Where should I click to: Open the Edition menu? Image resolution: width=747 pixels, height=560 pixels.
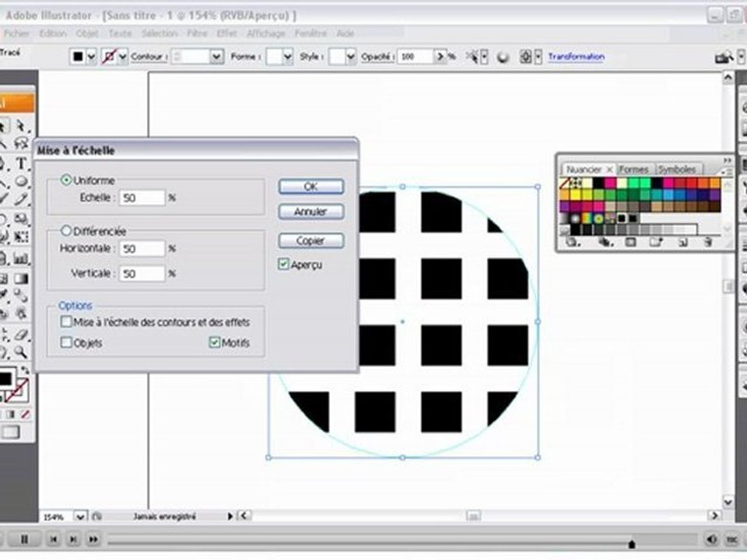[x=53, y=33]
